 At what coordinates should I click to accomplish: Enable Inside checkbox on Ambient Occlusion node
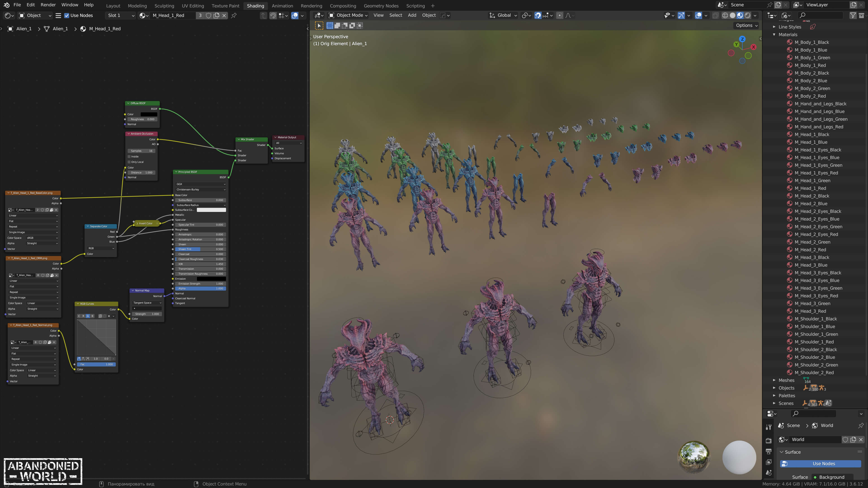(129, 157)
